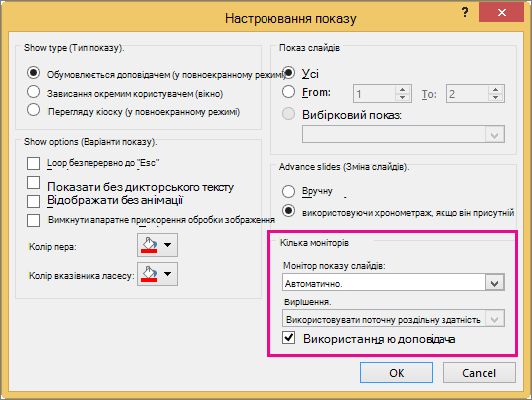Open Колір вказівника лазеру color picker

tap(157, 274)
